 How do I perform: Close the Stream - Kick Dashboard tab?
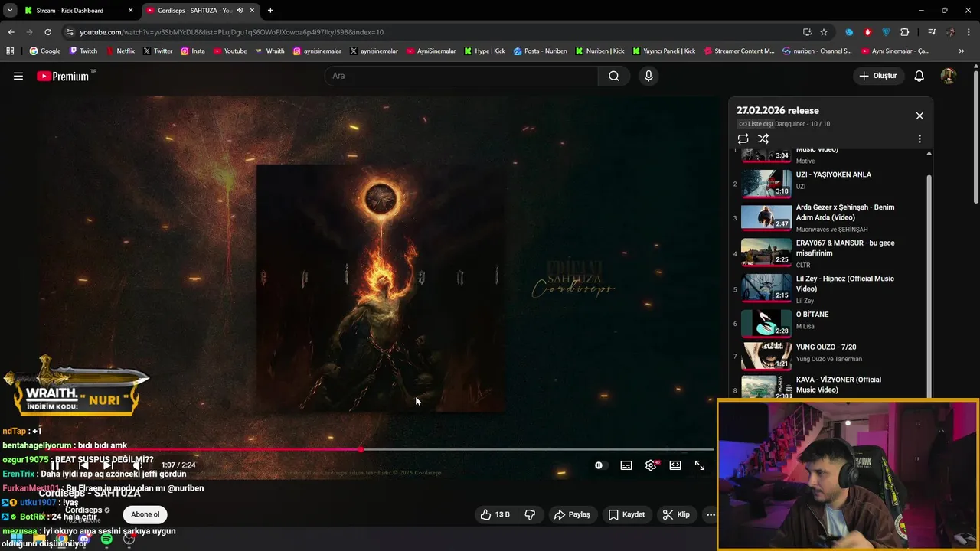point(130,11)
